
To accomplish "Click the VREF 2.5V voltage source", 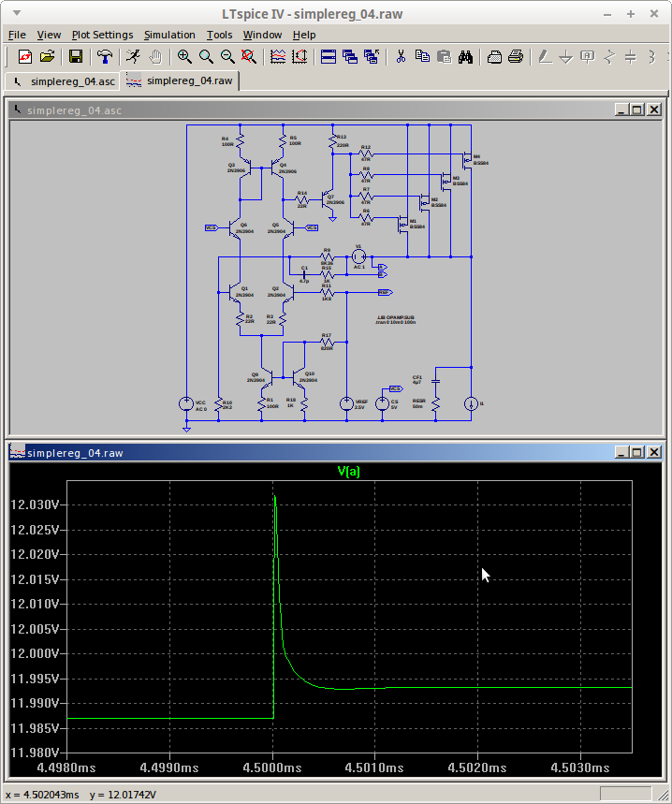I will click(x=347, y=403).
